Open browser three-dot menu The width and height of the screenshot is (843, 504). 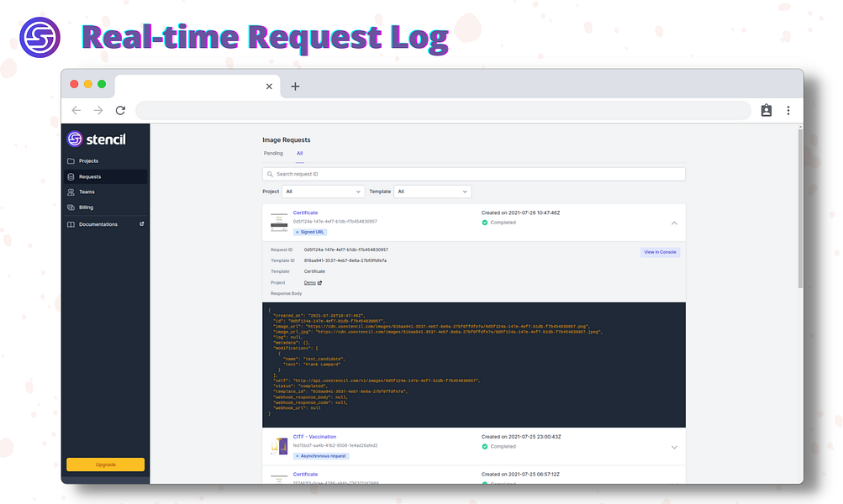point(788,110)
